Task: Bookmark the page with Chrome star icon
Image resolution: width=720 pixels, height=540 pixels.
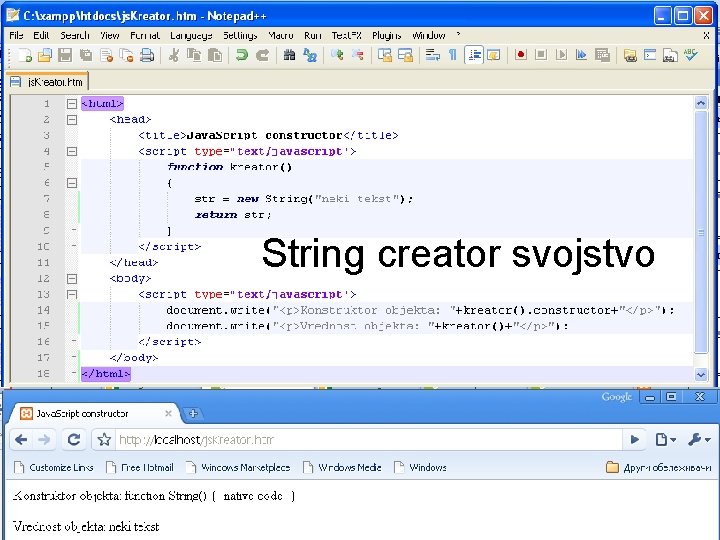Action: point(104,440)
